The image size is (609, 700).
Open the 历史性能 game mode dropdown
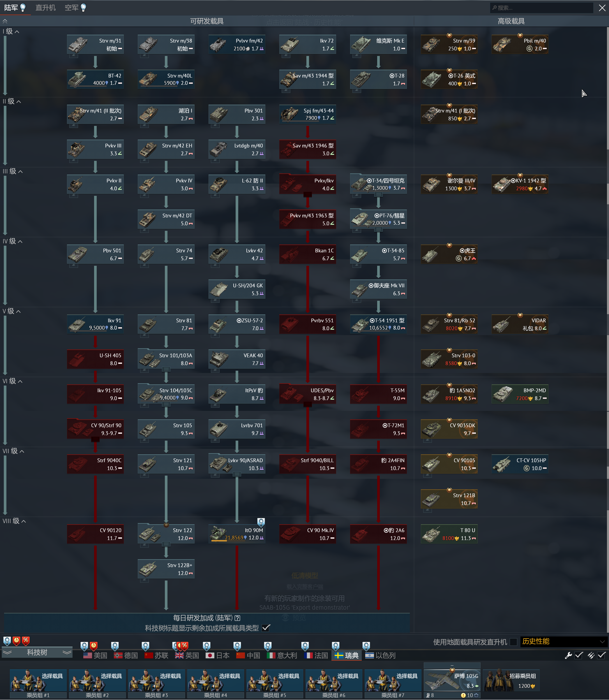pyautogui.click(x=564, y=642)
